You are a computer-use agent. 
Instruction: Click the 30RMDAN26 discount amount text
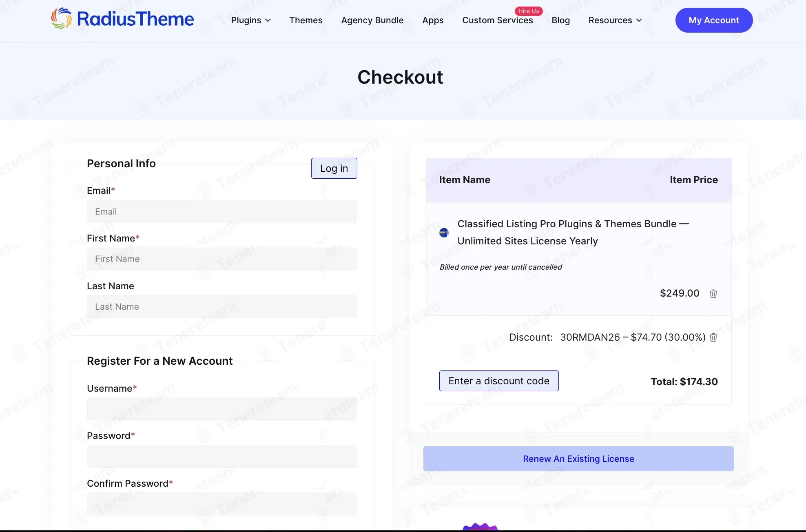633,337
